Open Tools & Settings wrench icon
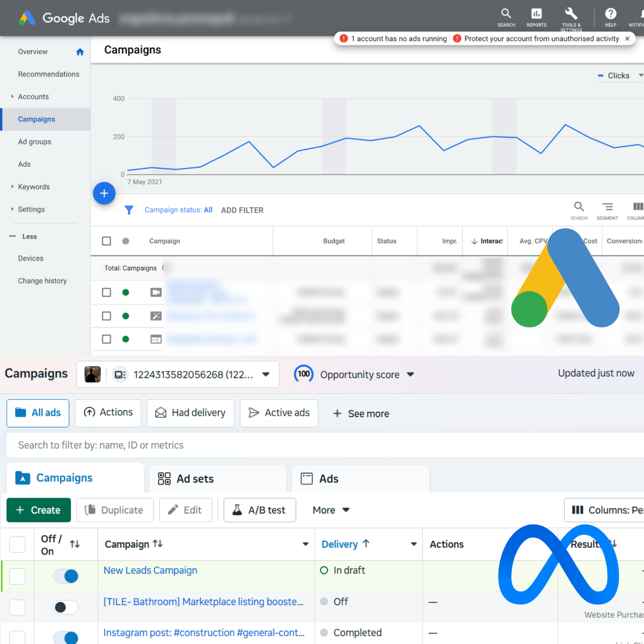This screenshot has height=644, width=644. (571, 14)
